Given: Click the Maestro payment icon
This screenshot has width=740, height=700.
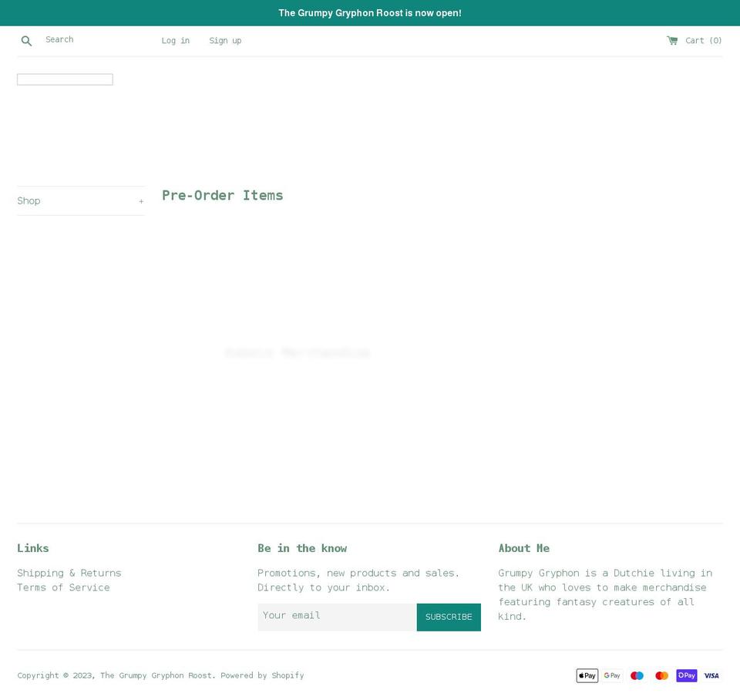Looking at the screenshot, I should [637, 675].
